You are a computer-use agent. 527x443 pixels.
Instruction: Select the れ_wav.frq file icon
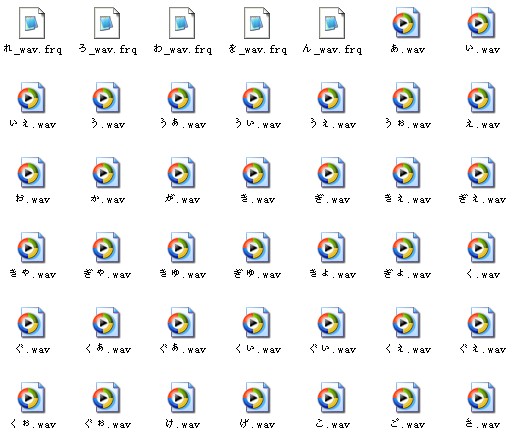[32, 23]
